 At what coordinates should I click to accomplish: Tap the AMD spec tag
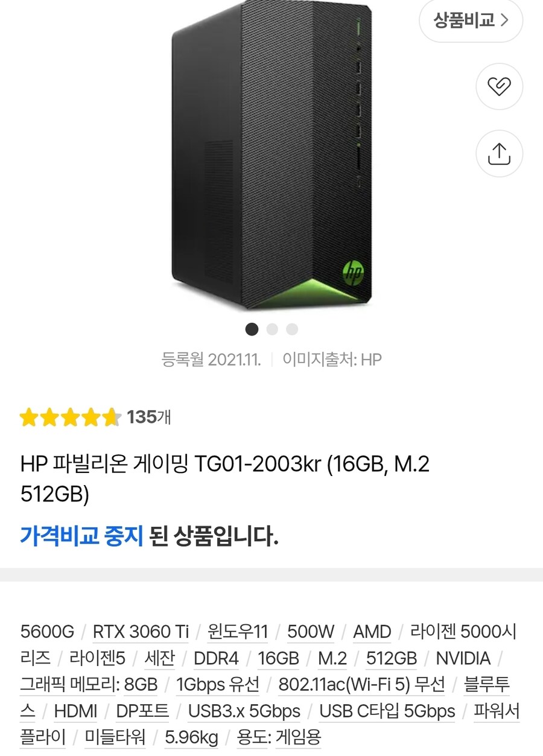click(372, 632)
